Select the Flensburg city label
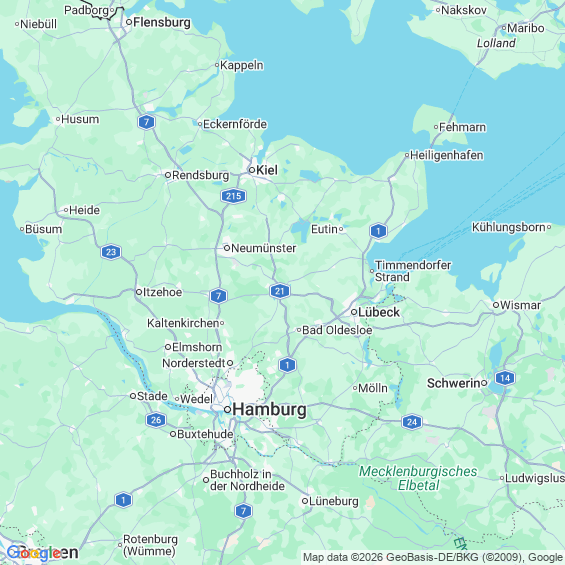Image resolution: width=565 pixels, height=565 pixels. pyautogui.click(x=162, y=22)
